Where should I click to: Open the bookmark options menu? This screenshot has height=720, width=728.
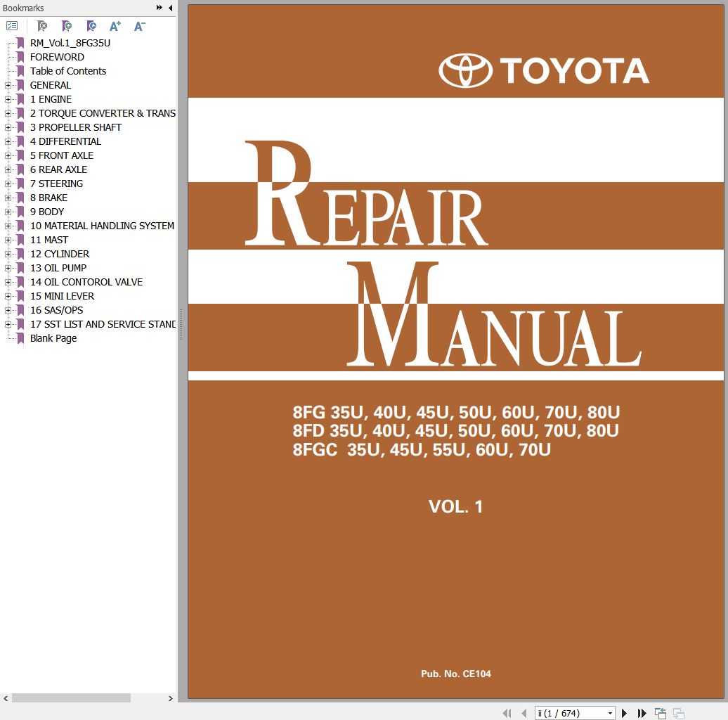pos(11,26)
